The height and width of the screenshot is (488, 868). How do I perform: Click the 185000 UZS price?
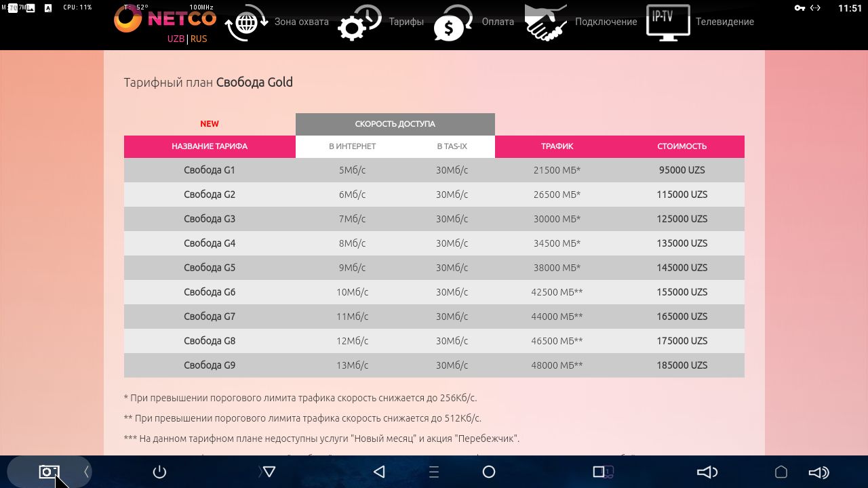point(682,365)
